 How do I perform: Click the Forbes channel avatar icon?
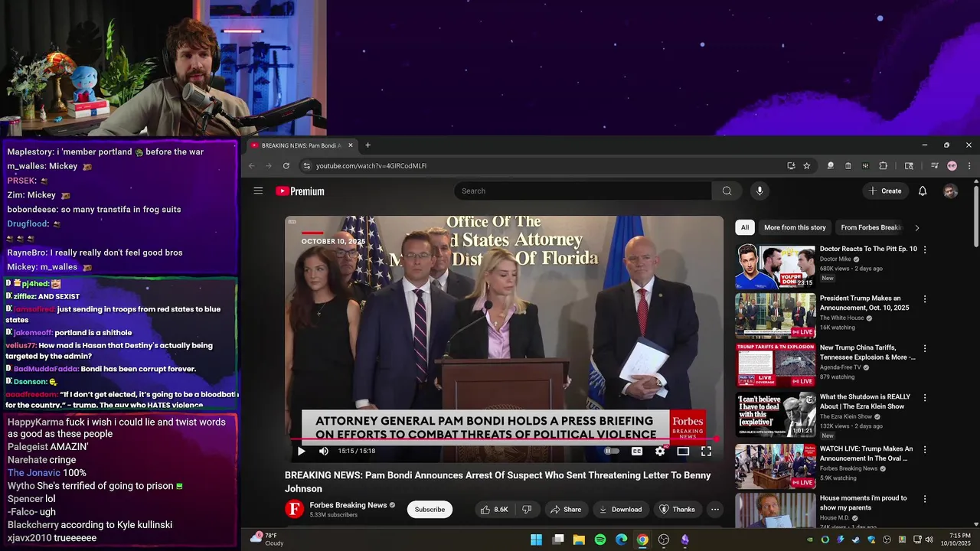[294, 510]
